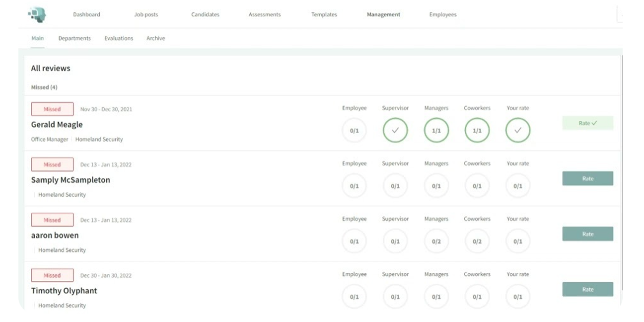The image size is (644, 322).
Task: Click Gerald Meagle's Managers 1/1 progress circle
Action: point(436,130)
